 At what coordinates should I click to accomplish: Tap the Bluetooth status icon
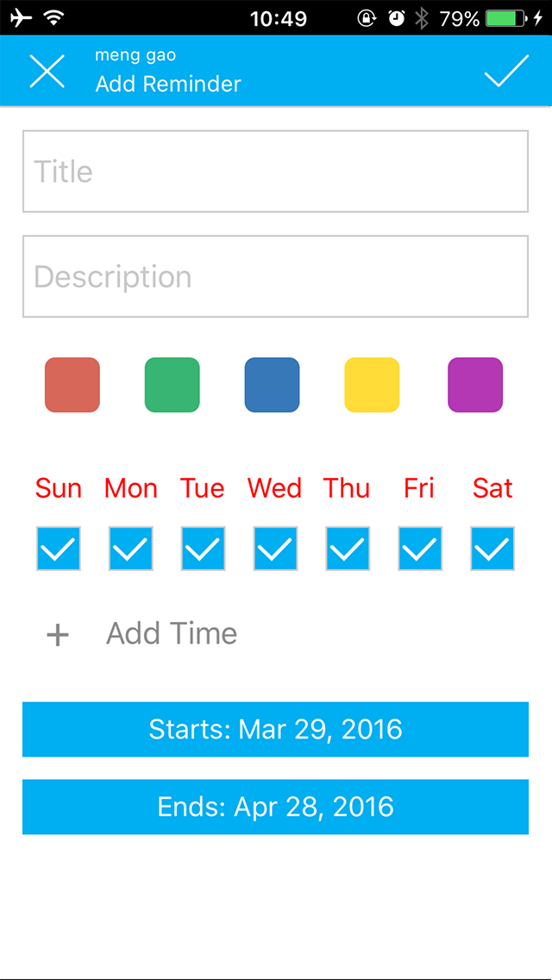click(x=422, y=18)
